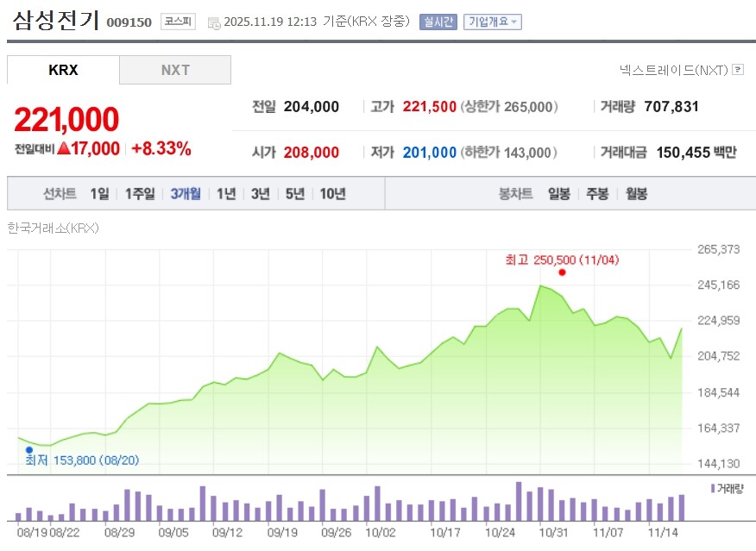Show the 10년 line chart
The height and width of the screenshot is (551, 756).
(332, 194)
